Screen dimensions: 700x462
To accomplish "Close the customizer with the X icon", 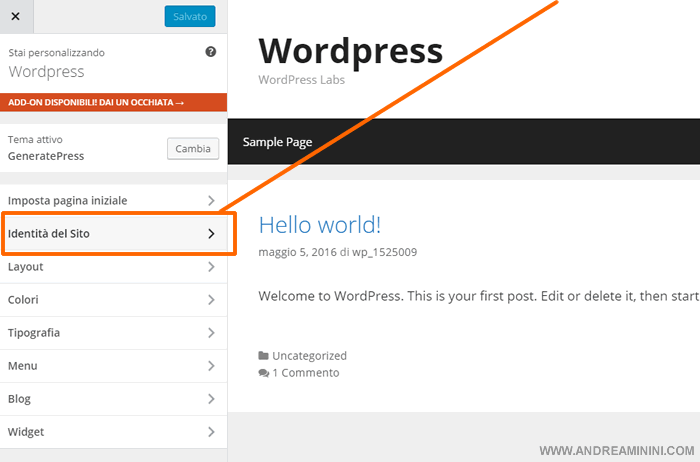I will (x=16, y=17).
